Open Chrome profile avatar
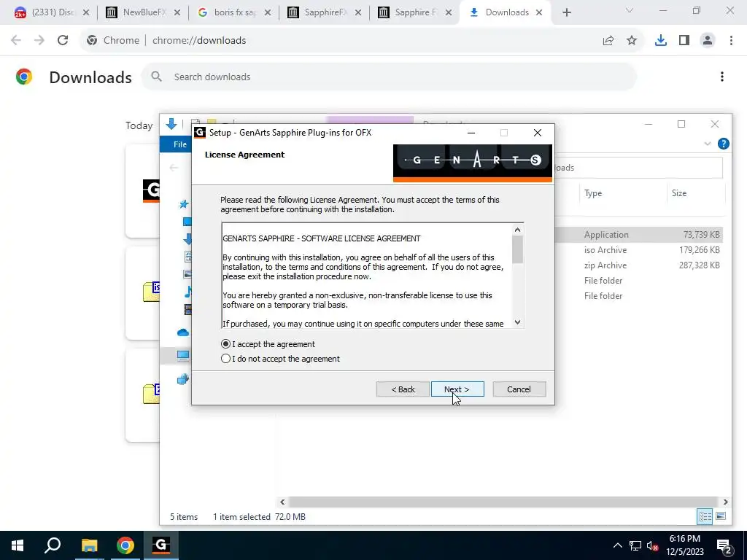Image resolution: width=747 pixels, height=560 pixels. pos(708,41)
